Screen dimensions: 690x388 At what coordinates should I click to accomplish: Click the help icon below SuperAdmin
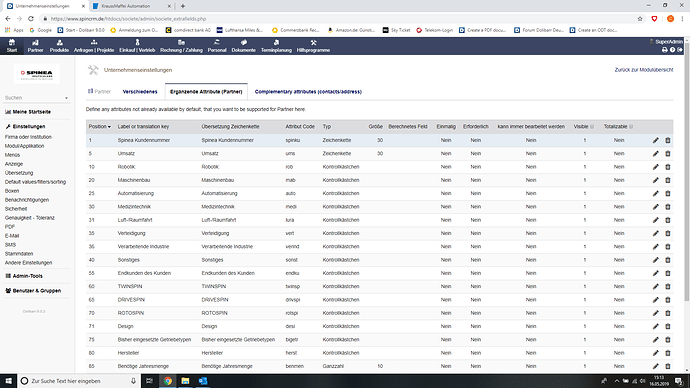tap(672, 50)
